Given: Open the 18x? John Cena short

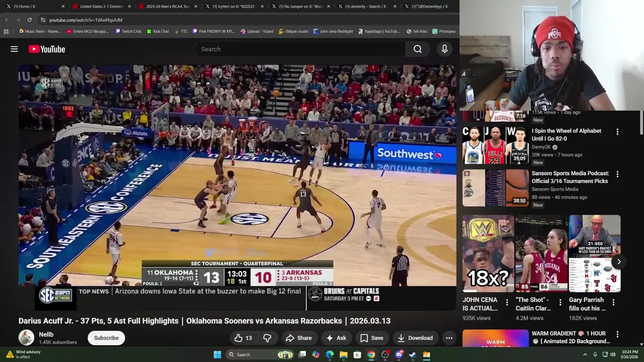Looking at the screenshot, I should click(x=488, y=254).
